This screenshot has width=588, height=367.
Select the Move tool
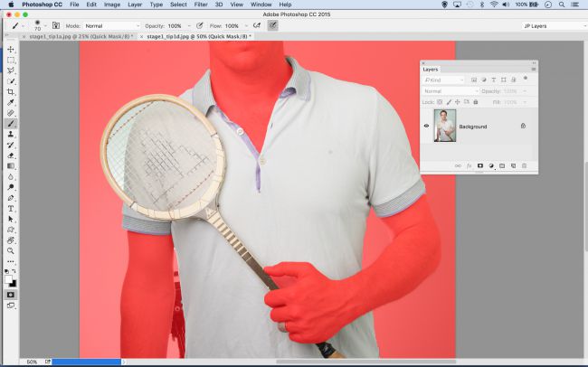tap(11, 49)
